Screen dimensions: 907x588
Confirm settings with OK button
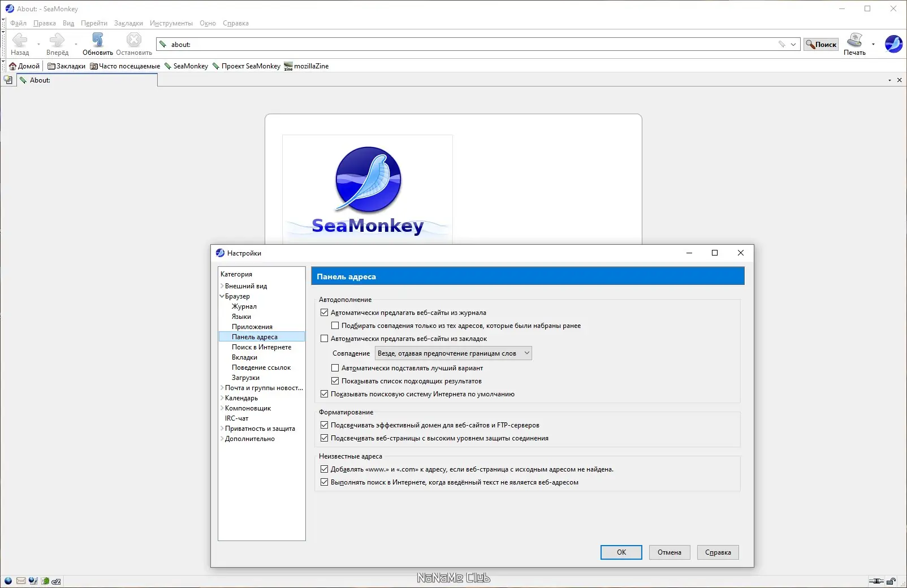tap(621, 552)
